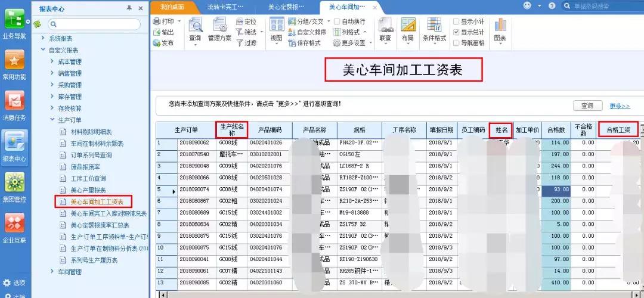Open 消息任务 in the left sidebar
Viewport: 644px width, 298px height.
(x=14, y=106)
